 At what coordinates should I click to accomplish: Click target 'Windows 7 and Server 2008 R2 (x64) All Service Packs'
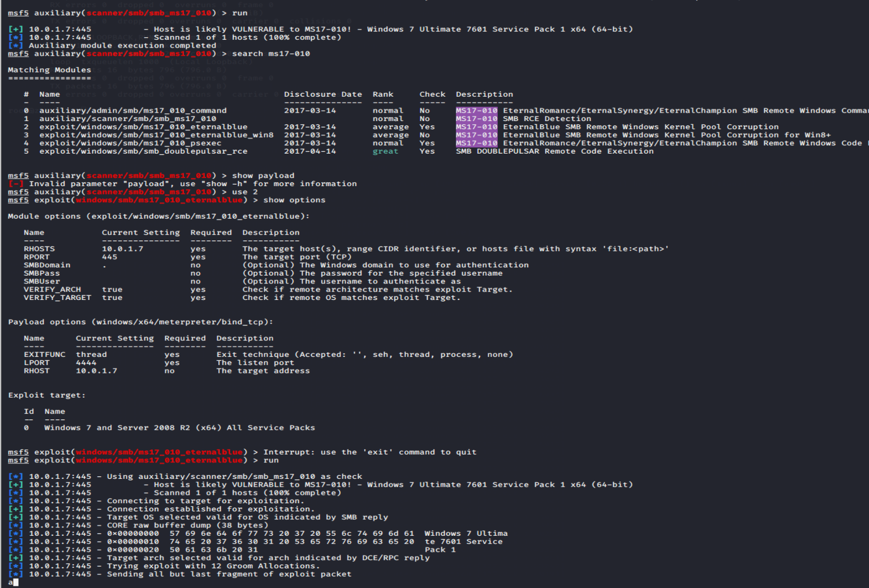[180, 428]
